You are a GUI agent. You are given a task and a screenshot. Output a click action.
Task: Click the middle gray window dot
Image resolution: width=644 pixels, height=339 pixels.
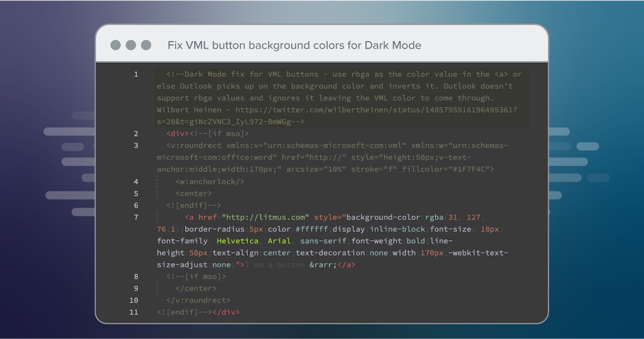(x=130, y=45)
